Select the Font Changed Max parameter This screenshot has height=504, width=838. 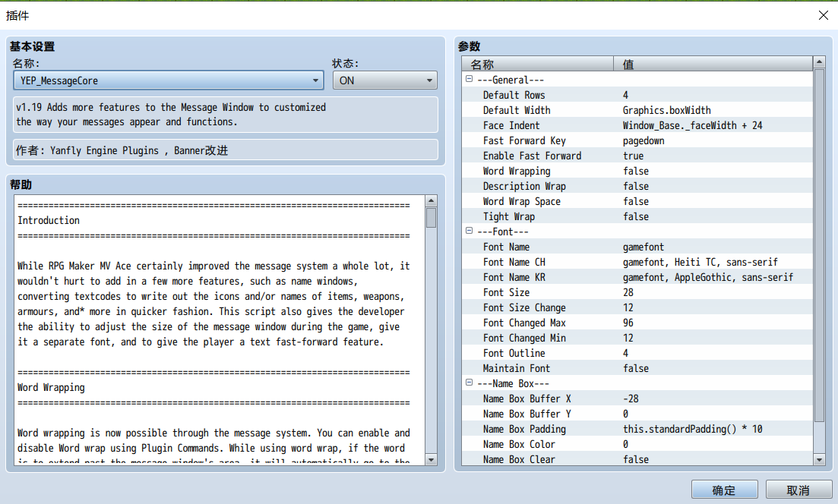coord(637,323)
